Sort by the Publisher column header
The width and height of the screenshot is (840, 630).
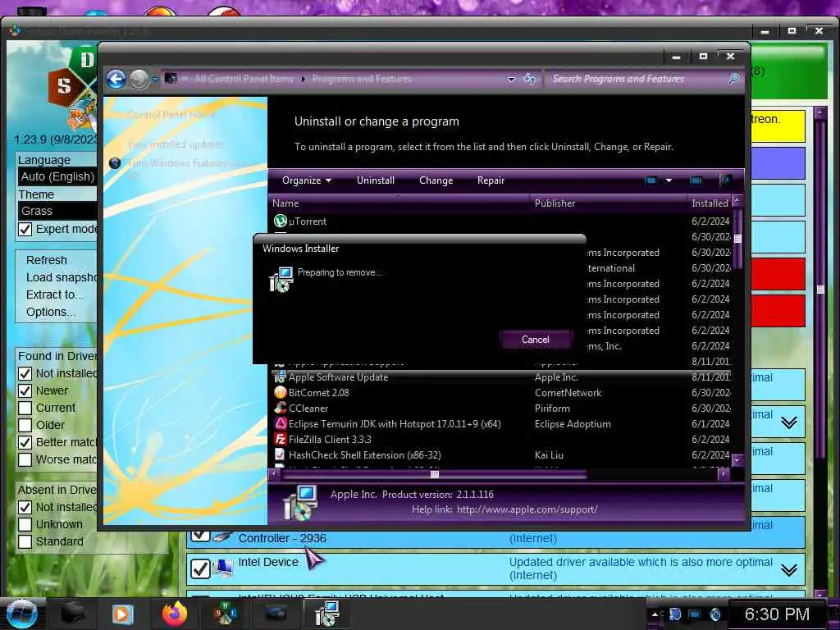609,203
